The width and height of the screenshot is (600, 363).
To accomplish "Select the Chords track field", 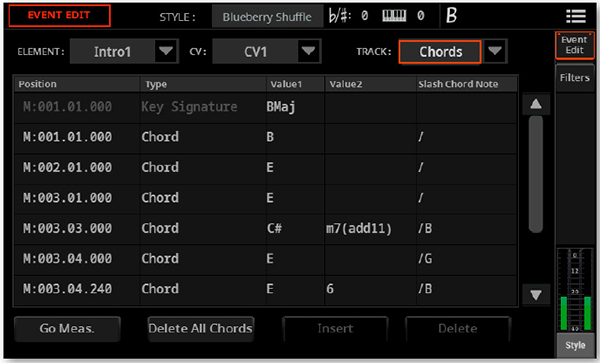I will 440,52.
